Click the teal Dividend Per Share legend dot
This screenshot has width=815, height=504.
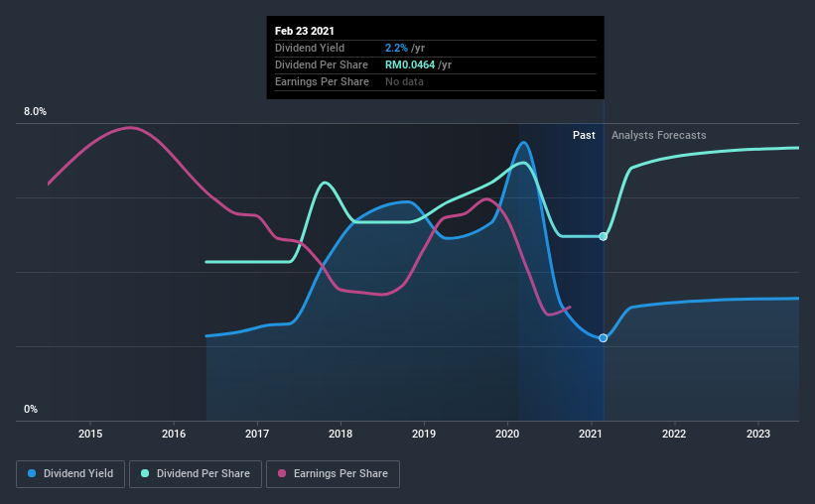[145, 473]
